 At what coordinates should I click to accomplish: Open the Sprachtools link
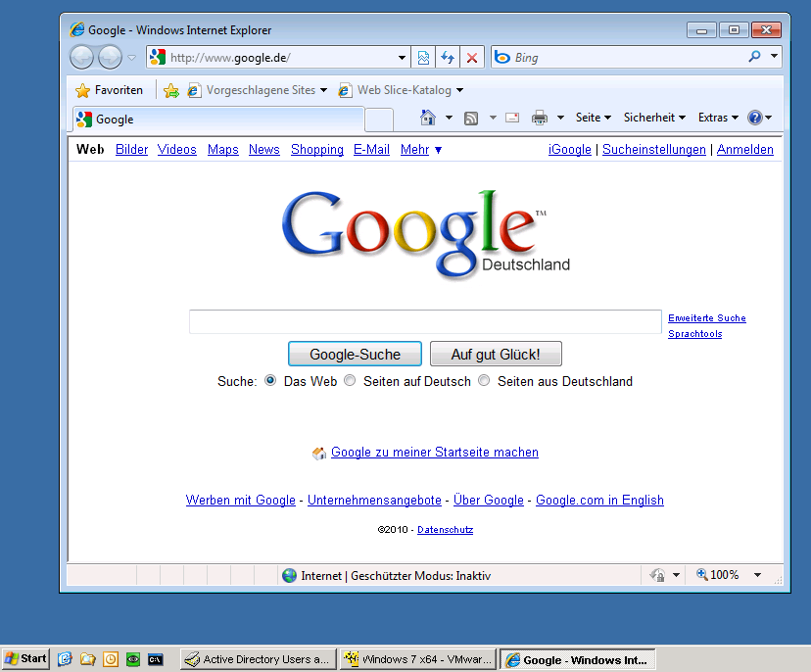pyautogui.click(x=694, y=334)
